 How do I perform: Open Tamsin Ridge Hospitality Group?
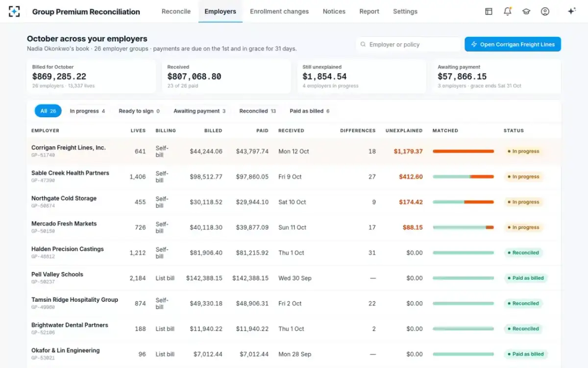(74, 299)
